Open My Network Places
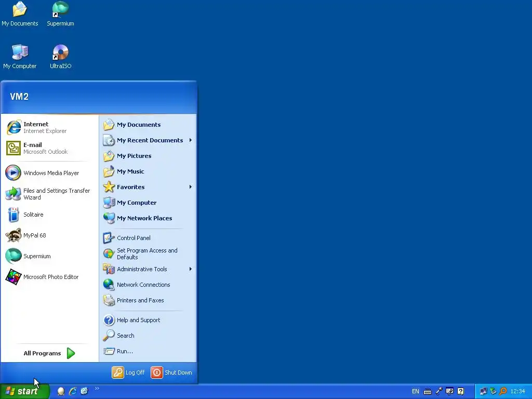532x399 pixels. click(x=148, y=218)
